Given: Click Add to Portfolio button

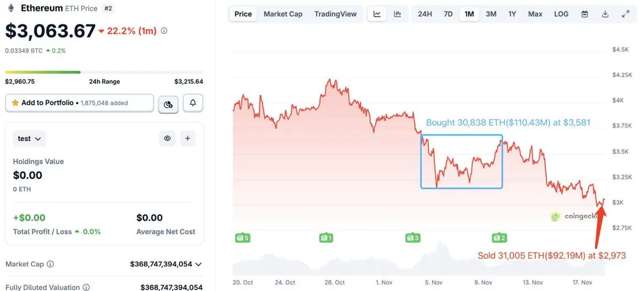Looking at the screenshot, I should (x=79, y=103).
